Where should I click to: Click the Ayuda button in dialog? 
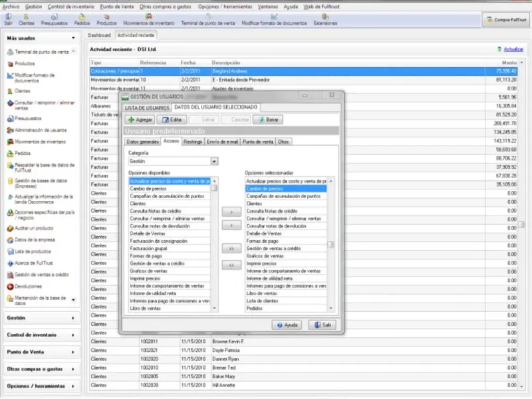[x=287, y=325]
